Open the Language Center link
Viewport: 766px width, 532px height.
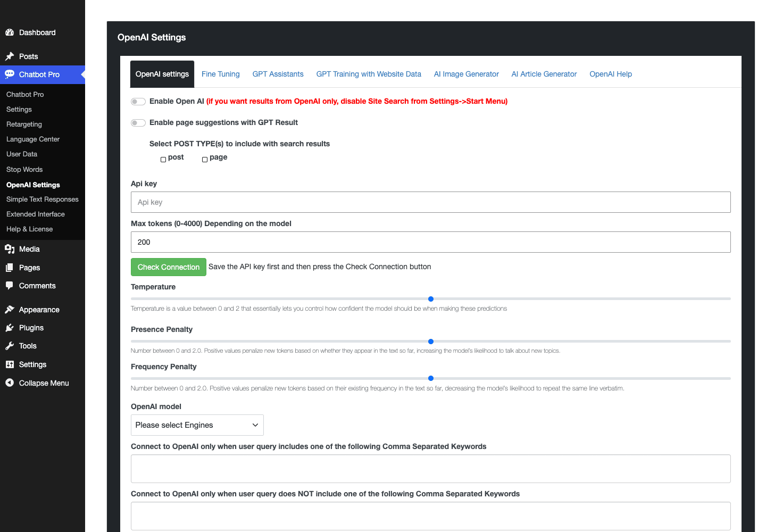pyautogui.click(x=33, y=139)
